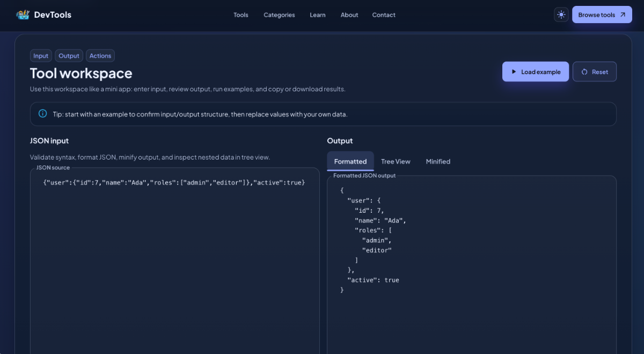Toggle the light/dark theme sun icon
The image size is (644, 354).
tap(561, 15)
